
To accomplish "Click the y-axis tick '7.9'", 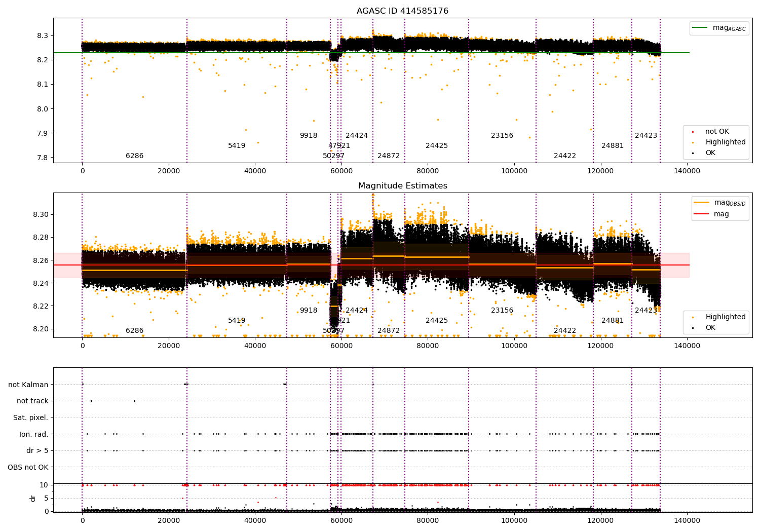I will [43, 133].
